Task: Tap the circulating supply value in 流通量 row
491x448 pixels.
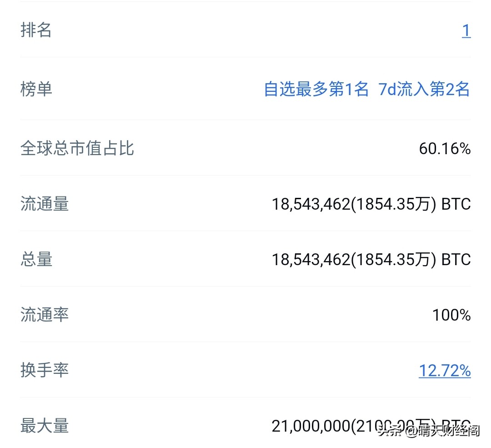Action: pos(354,204)
